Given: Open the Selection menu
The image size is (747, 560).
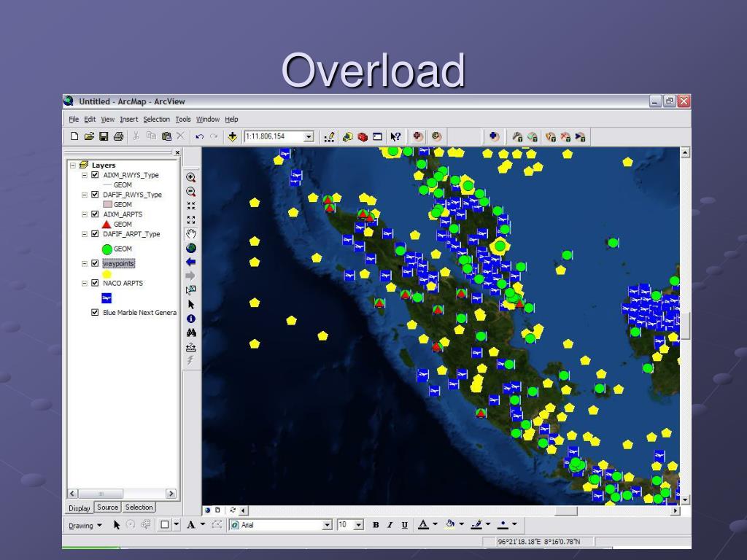Looking at the screenshot, I should pyautogui.click(x=156, y=119).
